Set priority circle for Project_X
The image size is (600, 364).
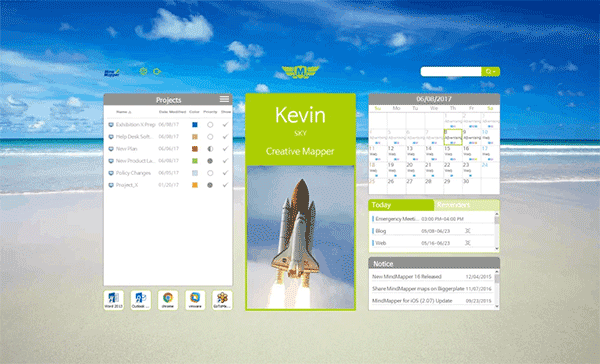point(210,185)
